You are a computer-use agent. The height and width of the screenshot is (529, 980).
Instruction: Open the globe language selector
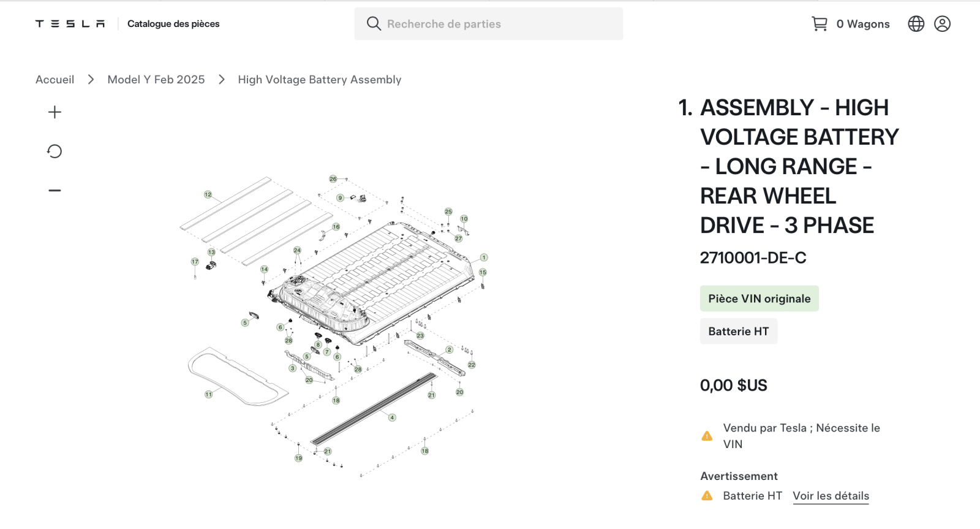click(x=916, y=24)
